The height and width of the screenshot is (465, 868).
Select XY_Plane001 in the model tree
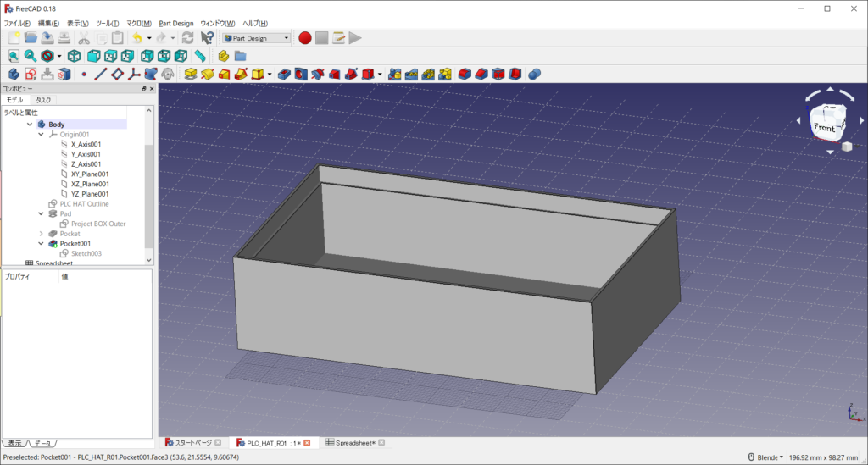point(90,174)
